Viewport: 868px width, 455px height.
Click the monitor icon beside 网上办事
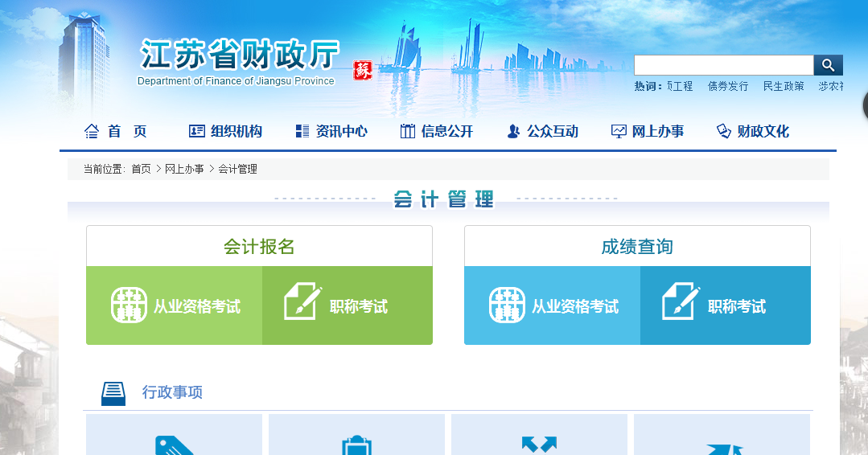click(619, 132)
